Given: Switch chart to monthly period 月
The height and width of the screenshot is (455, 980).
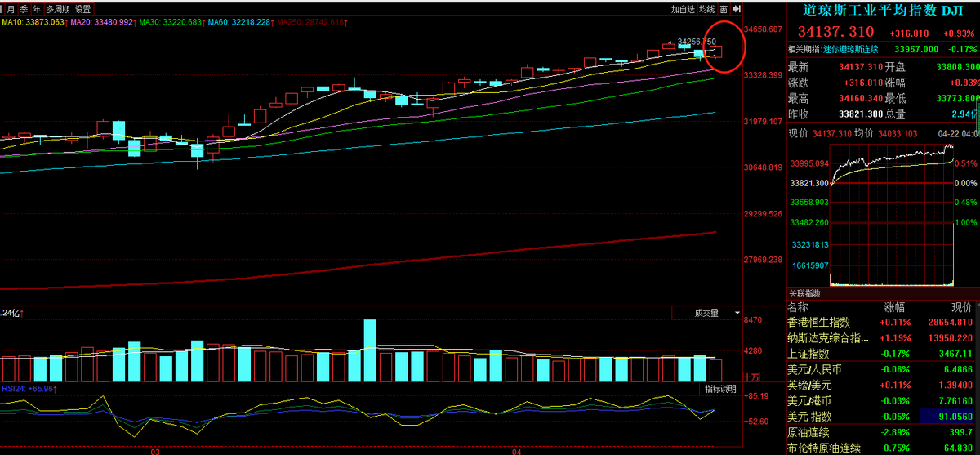Looking at the screenshot, I should tap(10, 9).
